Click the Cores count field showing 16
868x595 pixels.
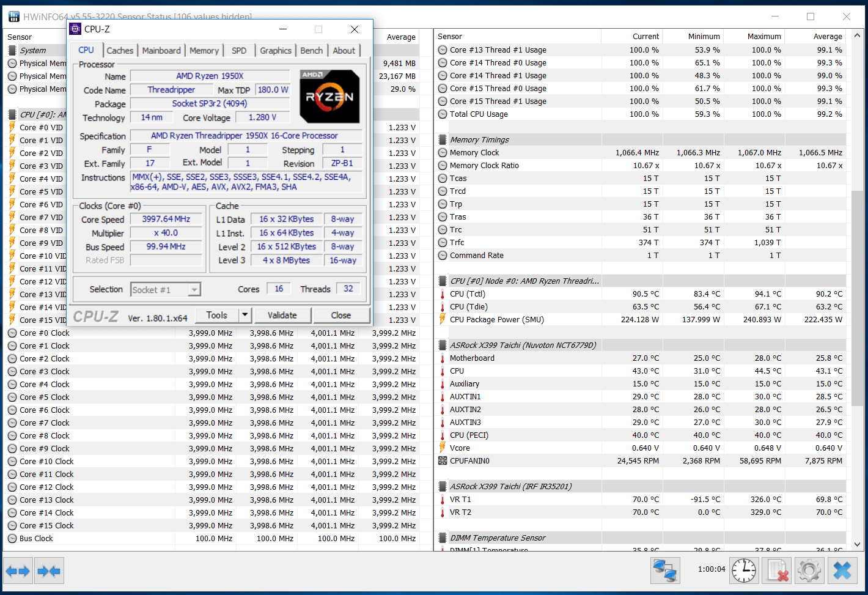[x=279, y=289]
